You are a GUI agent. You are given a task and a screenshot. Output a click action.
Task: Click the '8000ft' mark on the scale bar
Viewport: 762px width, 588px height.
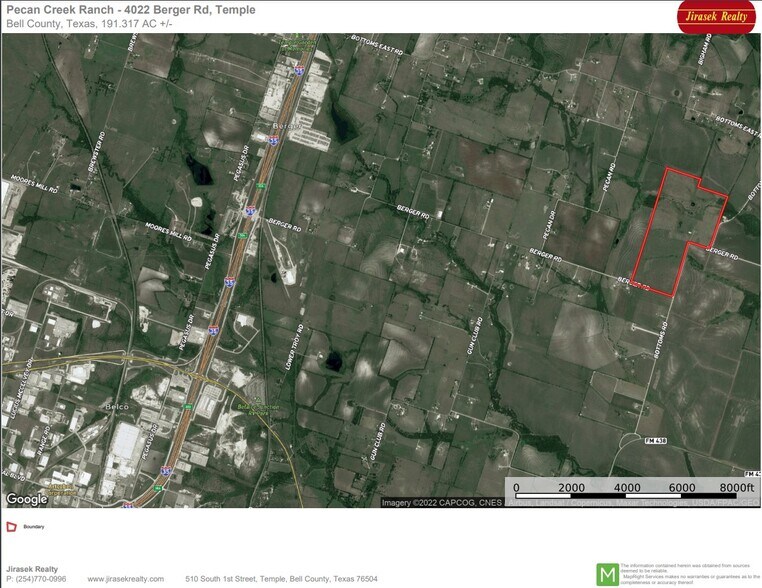(737, 487)
